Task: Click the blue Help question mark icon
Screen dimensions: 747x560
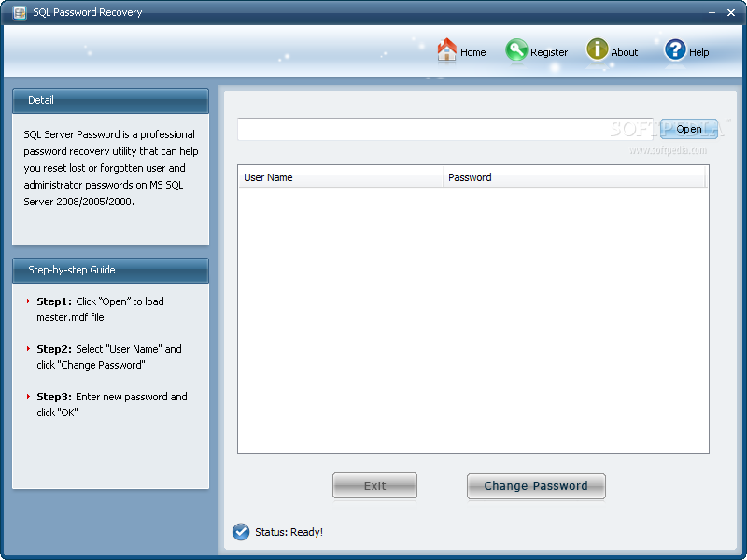Action: pos(675,50)
